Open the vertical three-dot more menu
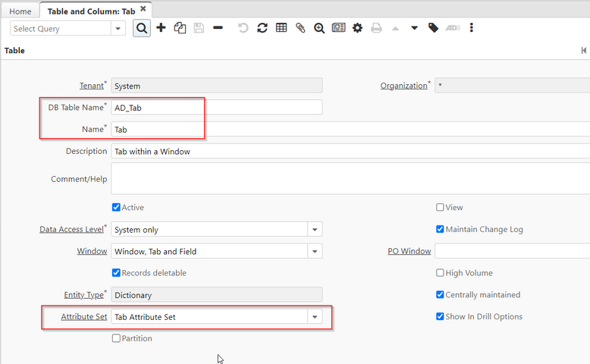This screenshot has height=364, width=590. (472, 28)
